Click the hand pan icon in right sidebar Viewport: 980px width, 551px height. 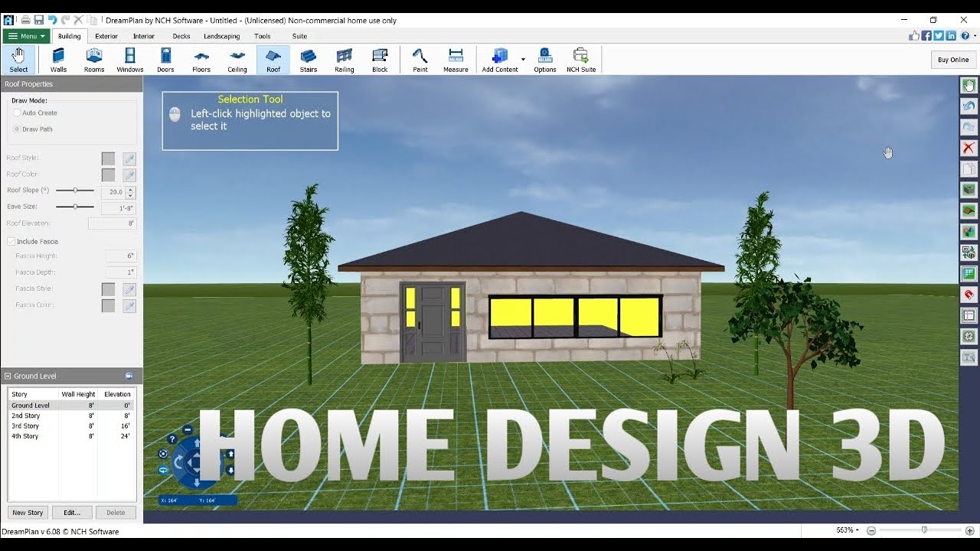[969, 86]
